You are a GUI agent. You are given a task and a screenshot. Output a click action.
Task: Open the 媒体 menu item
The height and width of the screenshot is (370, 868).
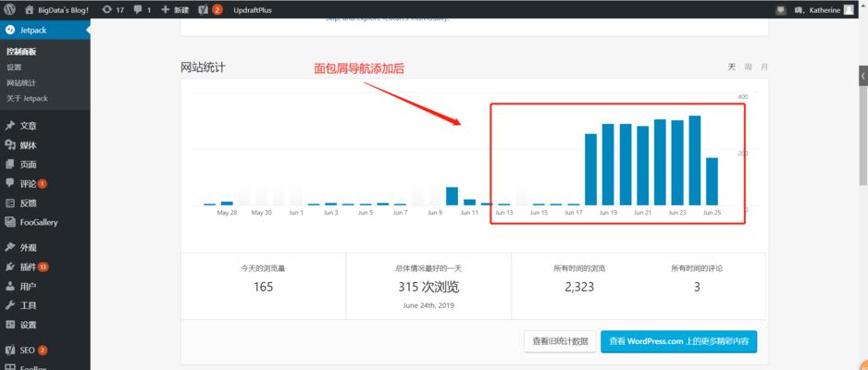29,145
